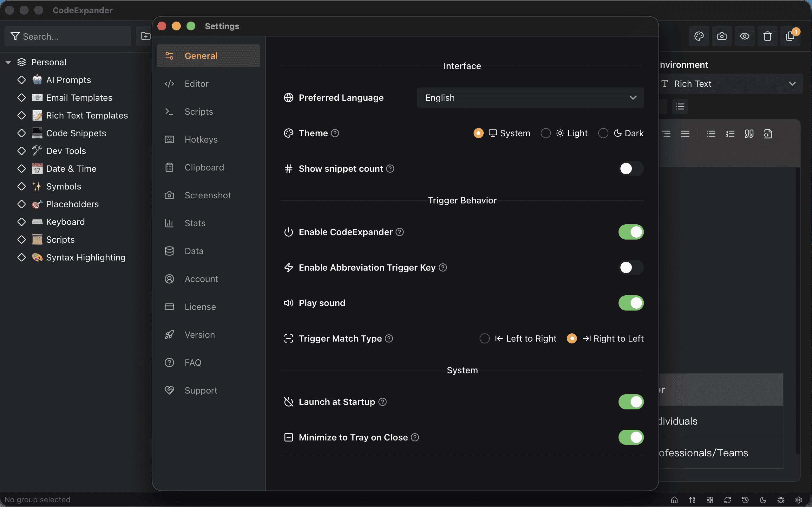
Task: Open the Hotkeys settings tab
Action: coord(201,139)
